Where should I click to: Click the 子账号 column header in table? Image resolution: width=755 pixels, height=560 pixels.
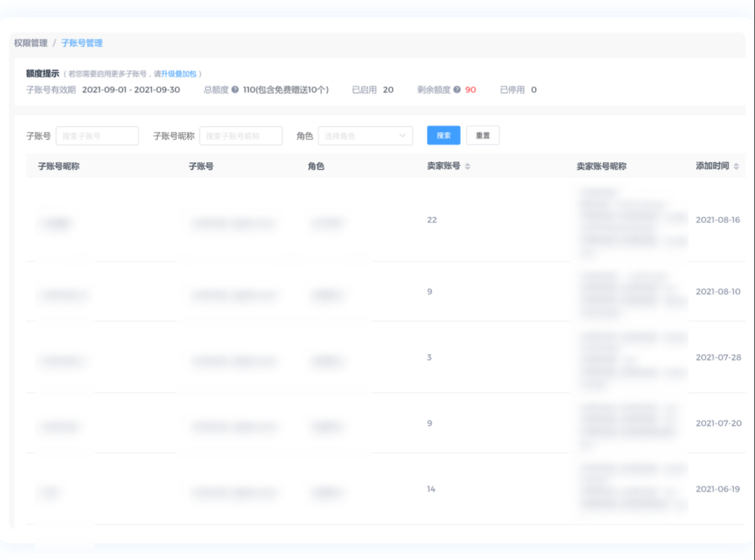point(201,167)
